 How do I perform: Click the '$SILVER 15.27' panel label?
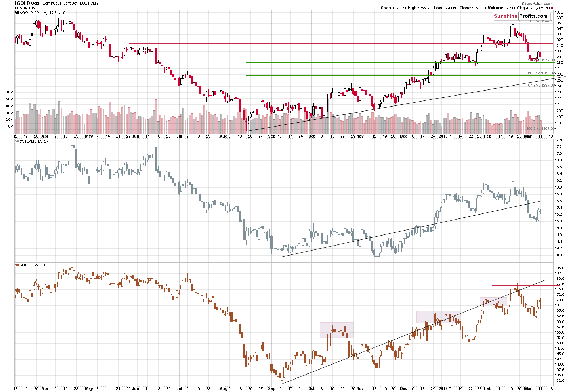(34, 141)
